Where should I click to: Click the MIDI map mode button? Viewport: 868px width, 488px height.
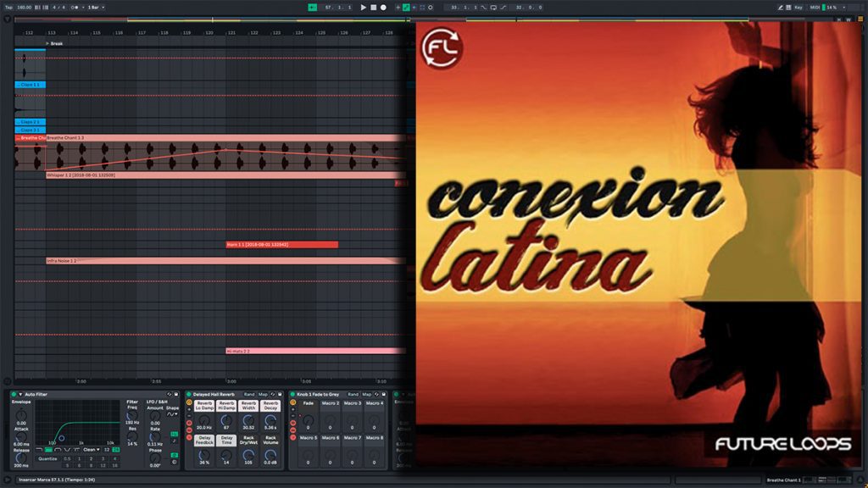(815, 8)
